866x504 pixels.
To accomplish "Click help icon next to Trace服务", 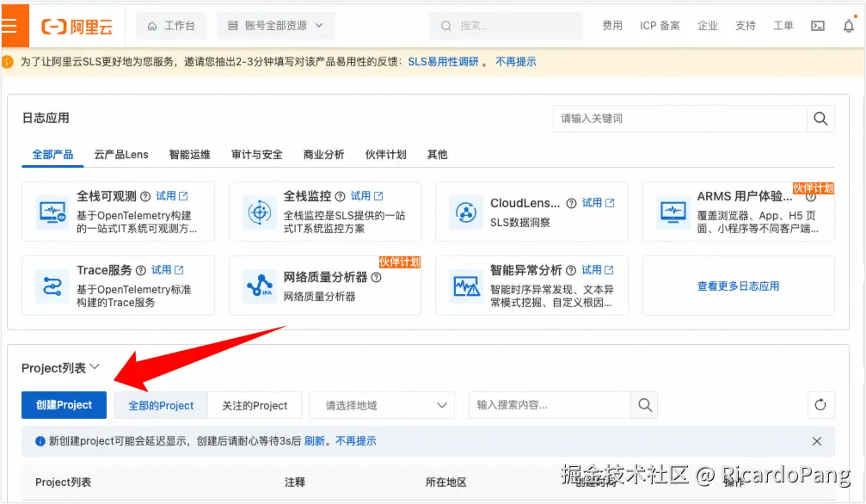I will 141,271.
